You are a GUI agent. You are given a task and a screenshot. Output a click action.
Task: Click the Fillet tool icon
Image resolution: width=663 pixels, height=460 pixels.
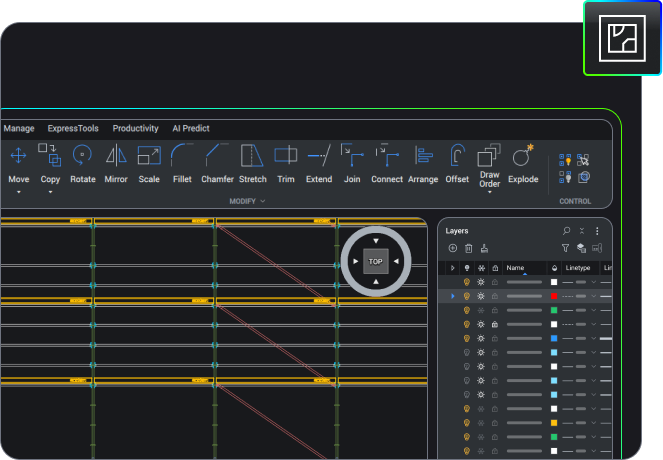(x=182, y=156)
